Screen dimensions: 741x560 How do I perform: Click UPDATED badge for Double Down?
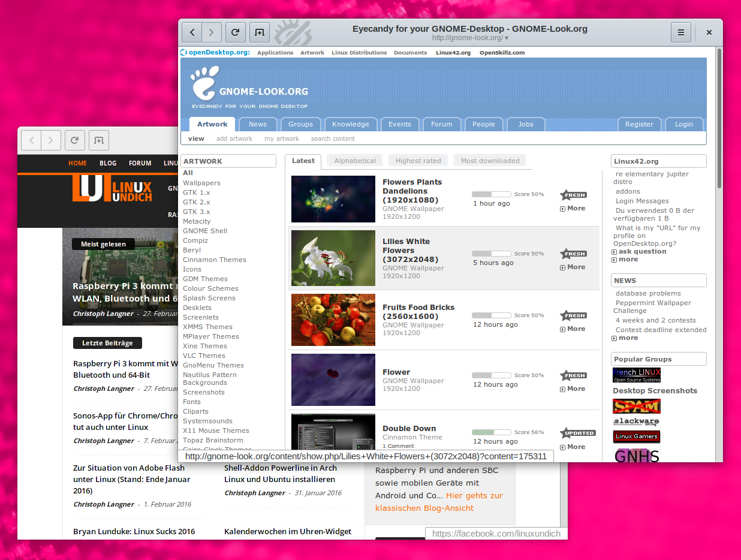coord(578,433)
